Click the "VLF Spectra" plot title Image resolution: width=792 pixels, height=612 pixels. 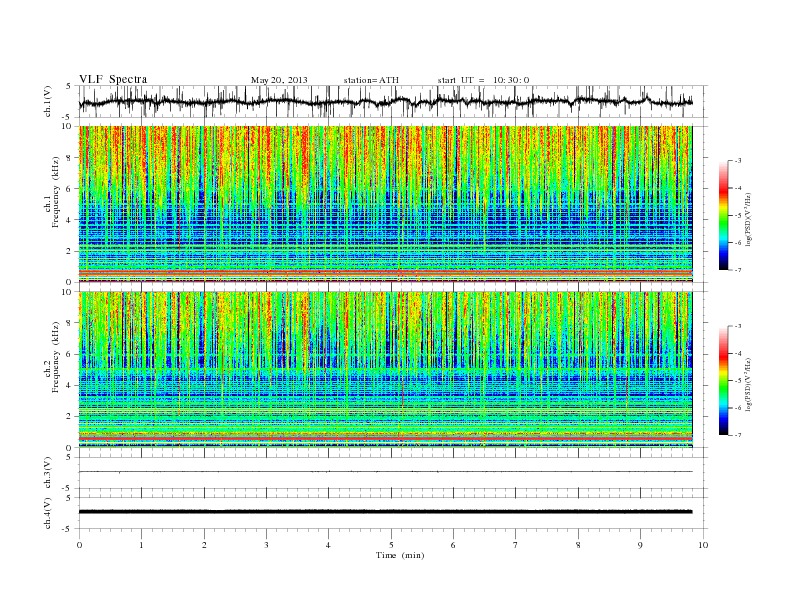click(x=113, y=79)
